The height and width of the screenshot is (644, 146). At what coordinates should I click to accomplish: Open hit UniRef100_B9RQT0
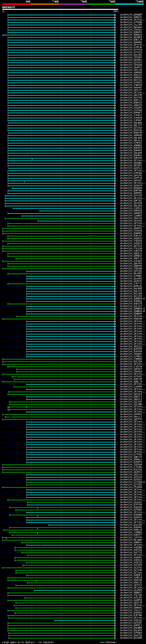click(131, 17)
